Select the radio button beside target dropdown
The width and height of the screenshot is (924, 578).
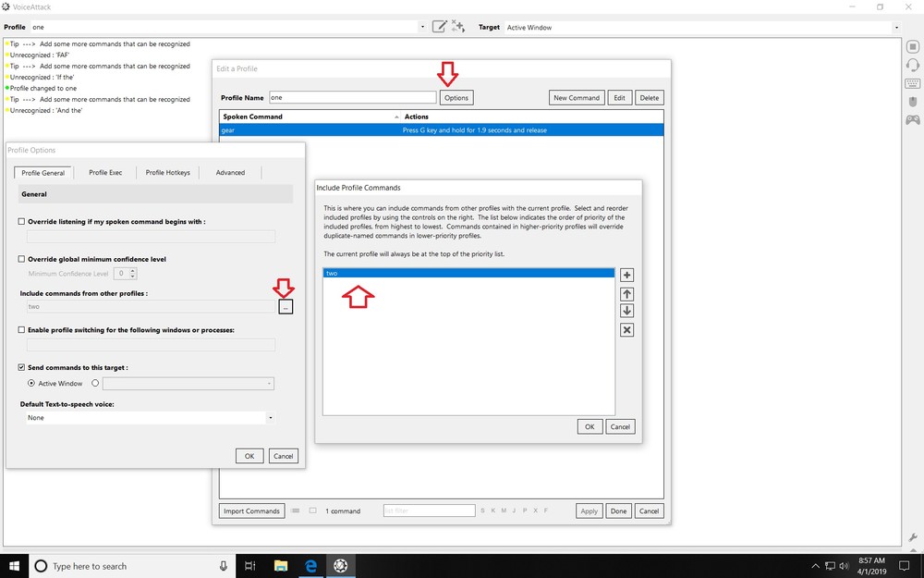point(95,384)
